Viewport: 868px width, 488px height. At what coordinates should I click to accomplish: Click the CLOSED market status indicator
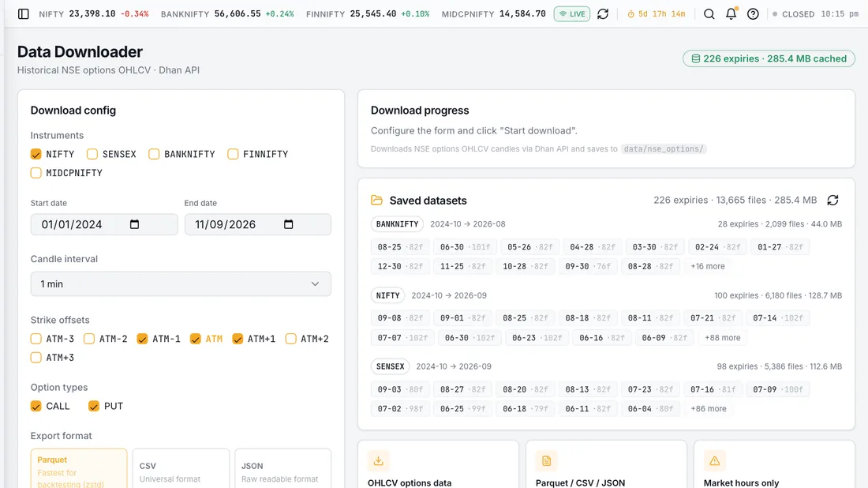793,14
